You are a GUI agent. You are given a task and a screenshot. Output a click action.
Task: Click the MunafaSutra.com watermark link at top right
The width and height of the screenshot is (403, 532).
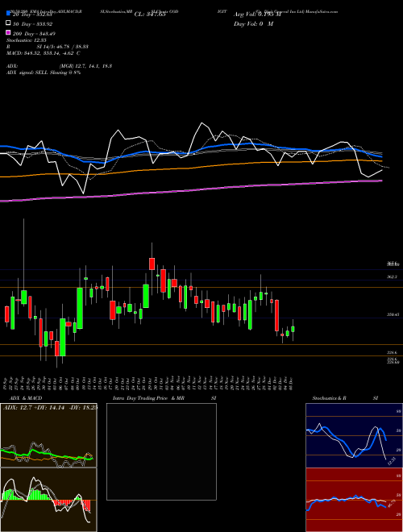pos(322,11)
